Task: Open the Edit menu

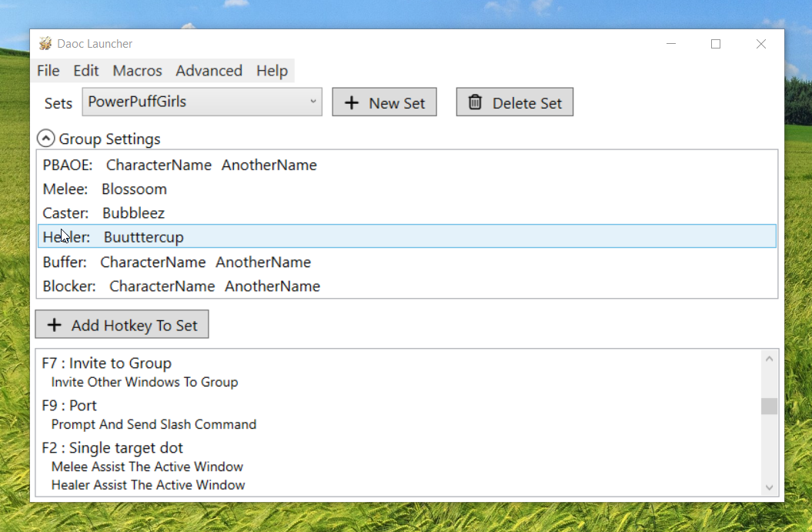Action: [85, 70]
